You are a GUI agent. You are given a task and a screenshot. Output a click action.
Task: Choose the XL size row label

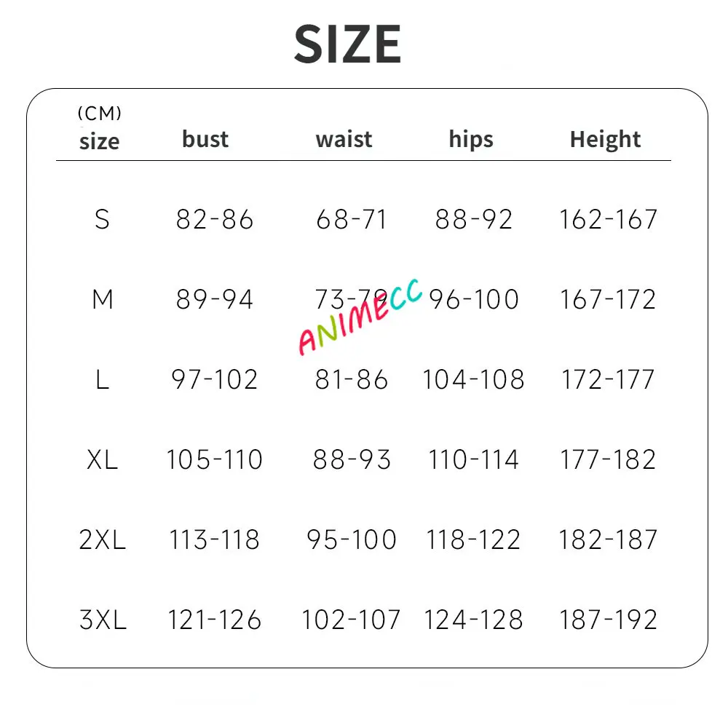pos(102,459)
